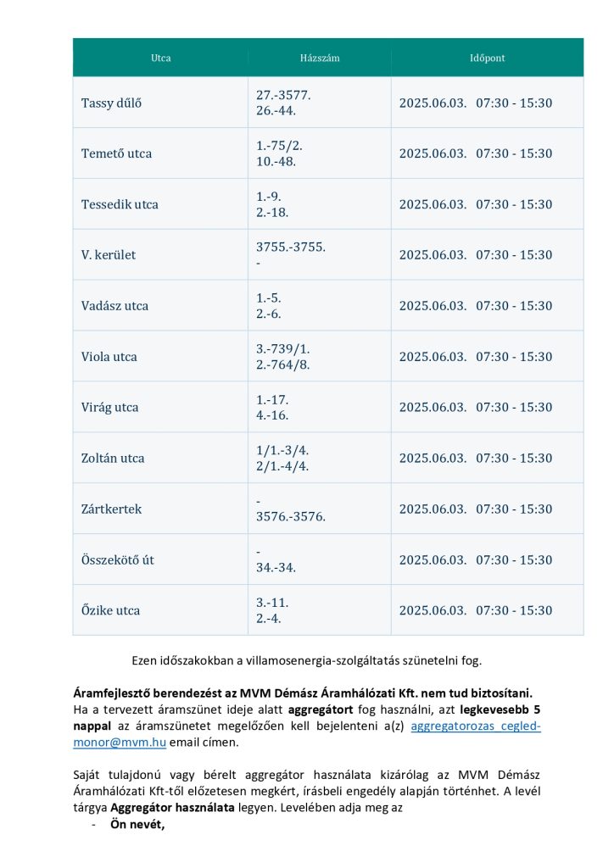Select the Összekötő út street cell
The image size is (614, 868).
[x=160, y=559]
